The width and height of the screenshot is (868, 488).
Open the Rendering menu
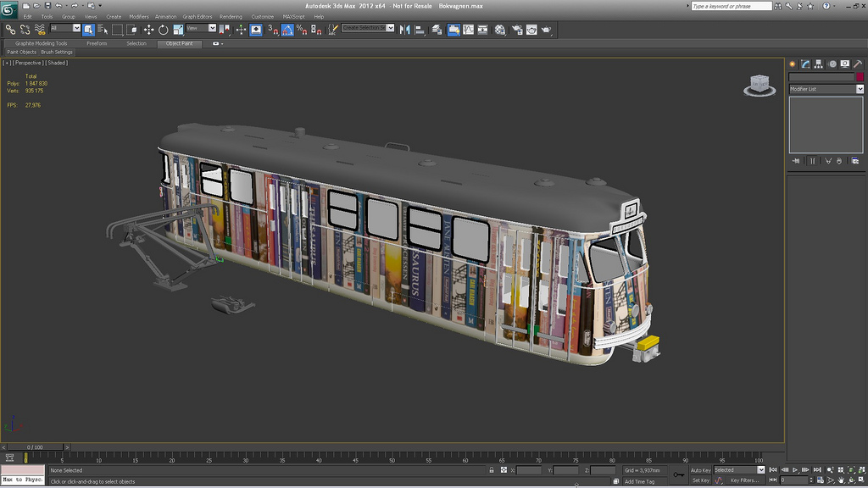pyautogui.click(x=231, y=17)
